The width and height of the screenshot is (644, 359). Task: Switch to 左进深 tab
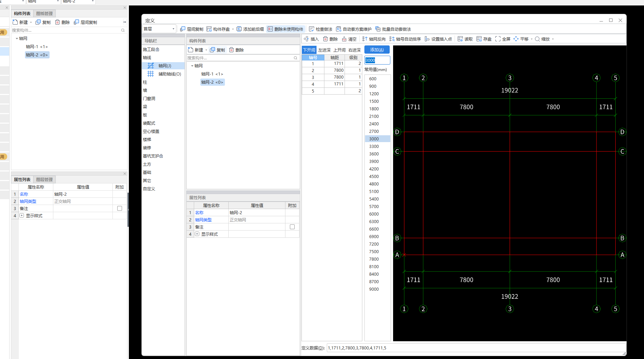click(x=324, y=50)
